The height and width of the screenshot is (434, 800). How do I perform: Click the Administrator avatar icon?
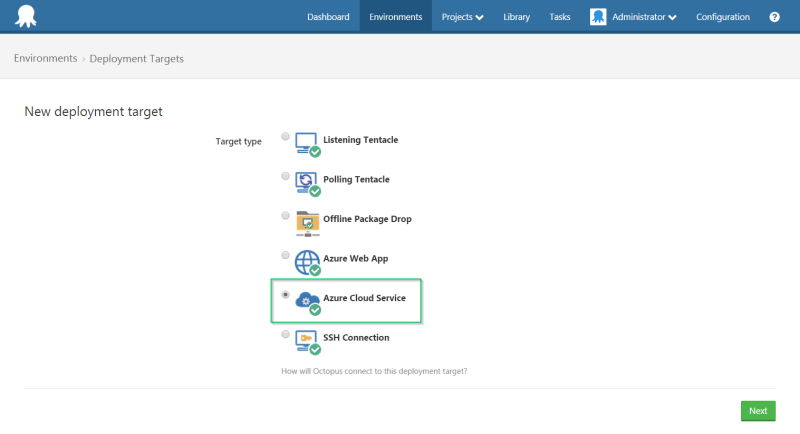pyautogui.click(x=598, y=17)
